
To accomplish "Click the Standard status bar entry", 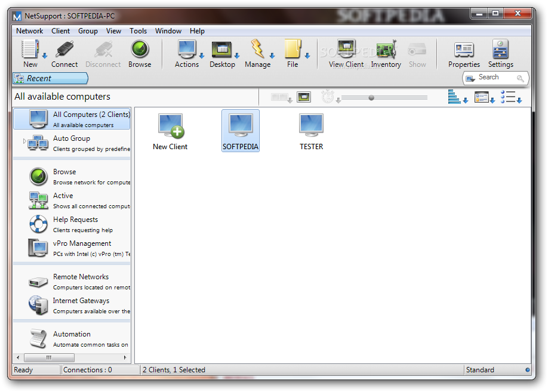I will coord(480,370).
